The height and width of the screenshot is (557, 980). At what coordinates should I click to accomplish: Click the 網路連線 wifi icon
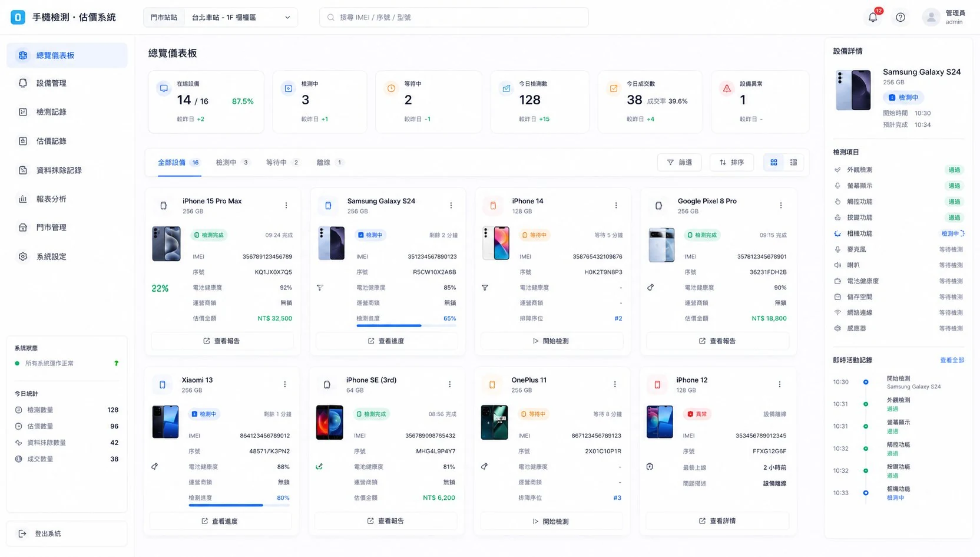click(837, 312)
